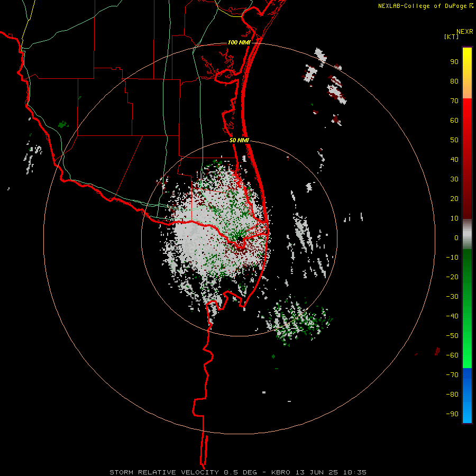Click the blue bottom section of color bar

tap(467, 395)
